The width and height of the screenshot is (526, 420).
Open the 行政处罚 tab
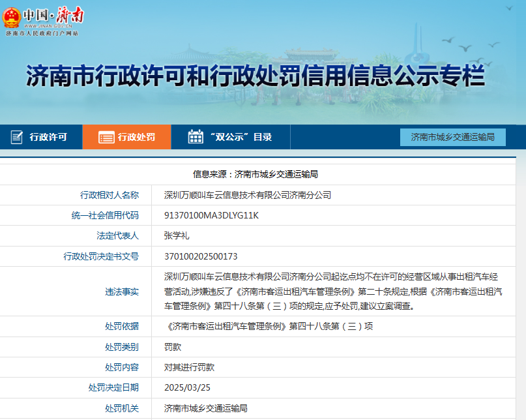point(127,137)
